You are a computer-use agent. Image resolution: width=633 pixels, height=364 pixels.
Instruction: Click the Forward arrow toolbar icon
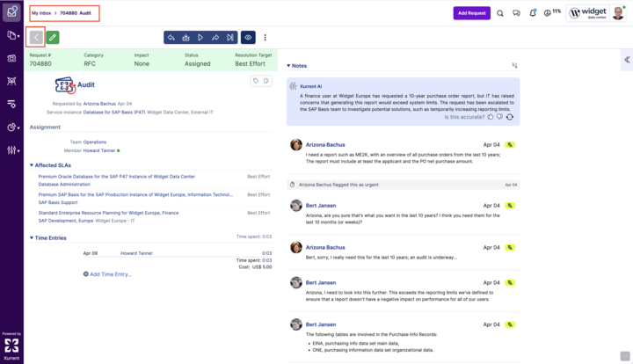[215, 38]
